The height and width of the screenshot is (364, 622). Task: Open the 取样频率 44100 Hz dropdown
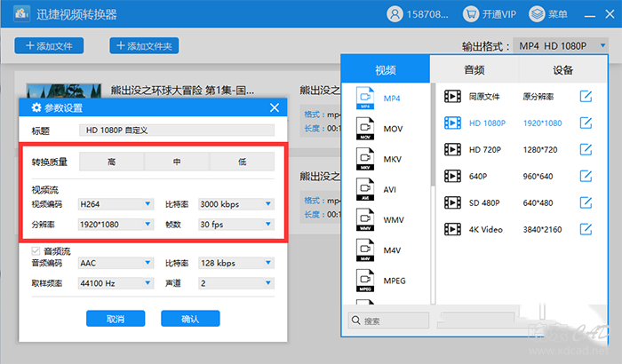tap(116, 283)
